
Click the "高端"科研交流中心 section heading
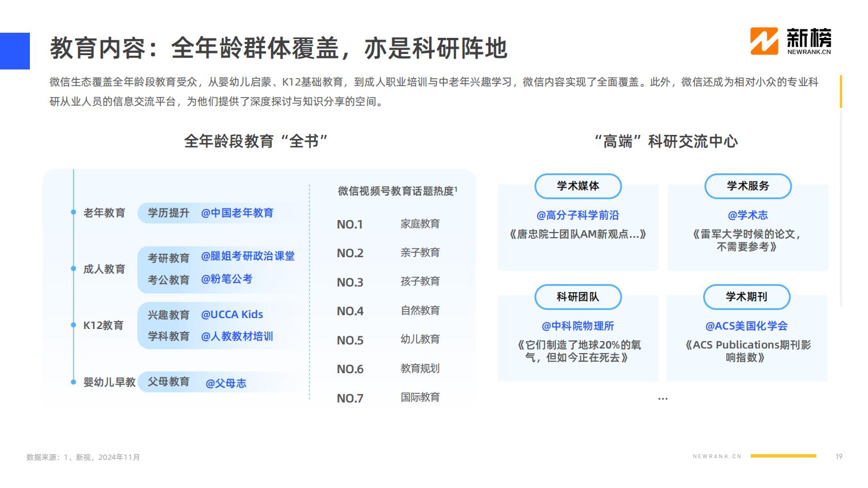(x=666, y=141)
